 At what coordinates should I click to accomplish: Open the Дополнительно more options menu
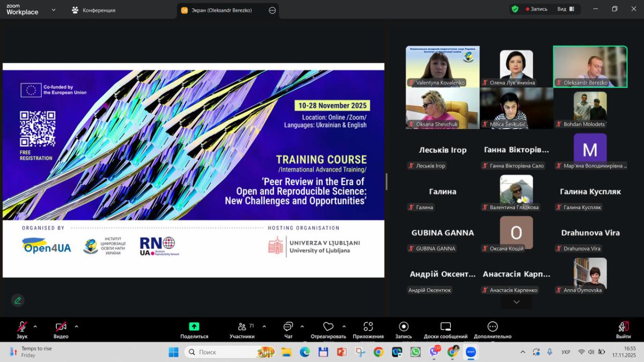click(x=493, y=327)
